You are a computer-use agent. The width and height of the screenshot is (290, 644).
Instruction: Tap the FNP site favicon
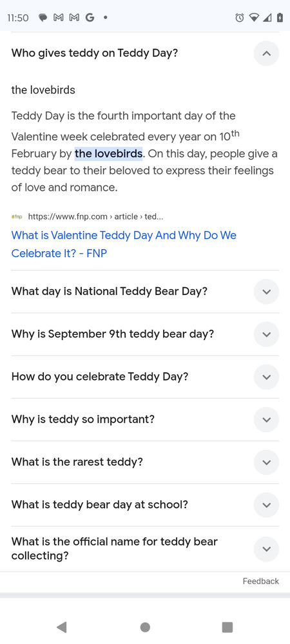17,216
